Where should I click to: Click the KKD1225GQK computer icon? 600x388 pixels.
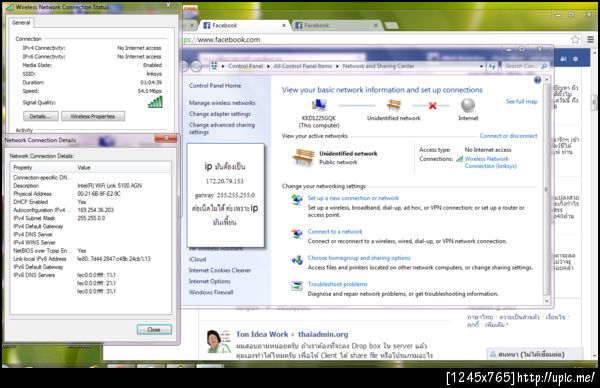tap(319, 104)
